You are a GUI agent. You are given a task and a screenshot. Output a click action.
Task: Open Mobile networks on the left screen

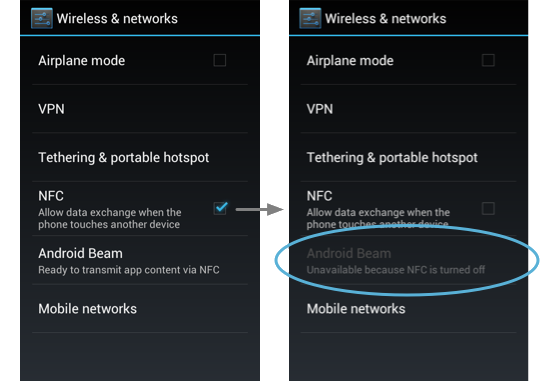pos(140,309)
